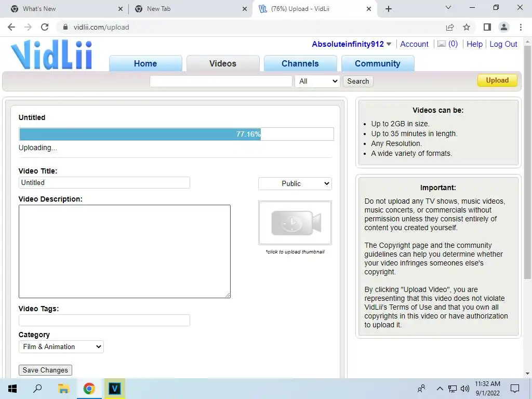This screenshot has height=399, width=532.
Task: Click the Video Title input field
Action: [x=104, y=182]
